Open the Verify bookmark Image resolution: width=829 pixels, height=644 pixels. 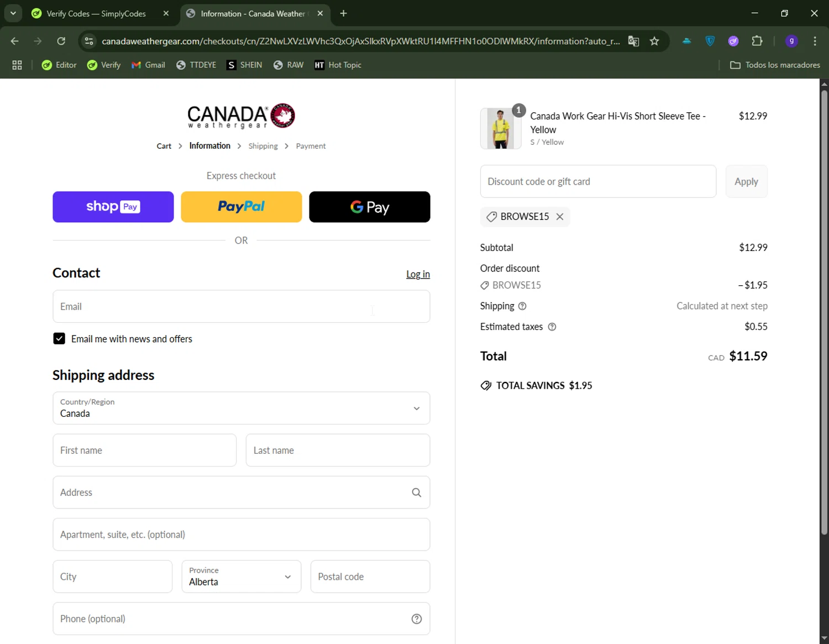point(104,65)
